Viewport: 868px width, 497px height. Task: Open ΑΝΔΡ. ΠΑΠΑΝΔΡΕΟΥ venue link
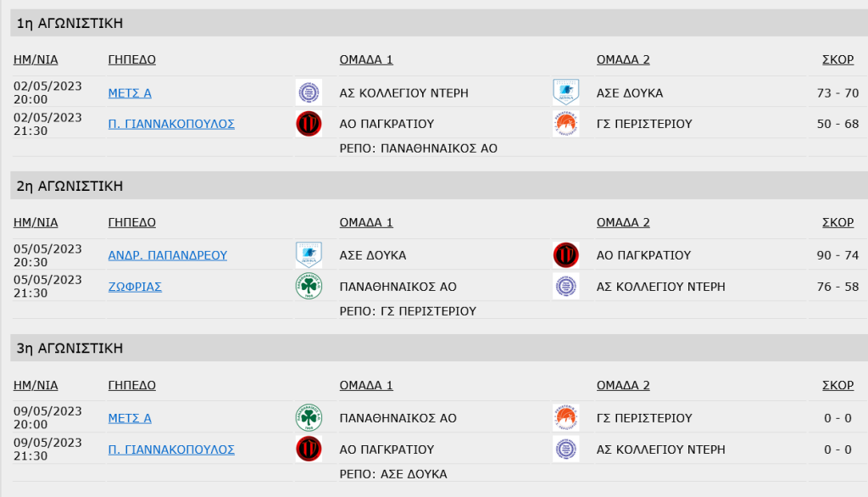(x=167, y=255)
